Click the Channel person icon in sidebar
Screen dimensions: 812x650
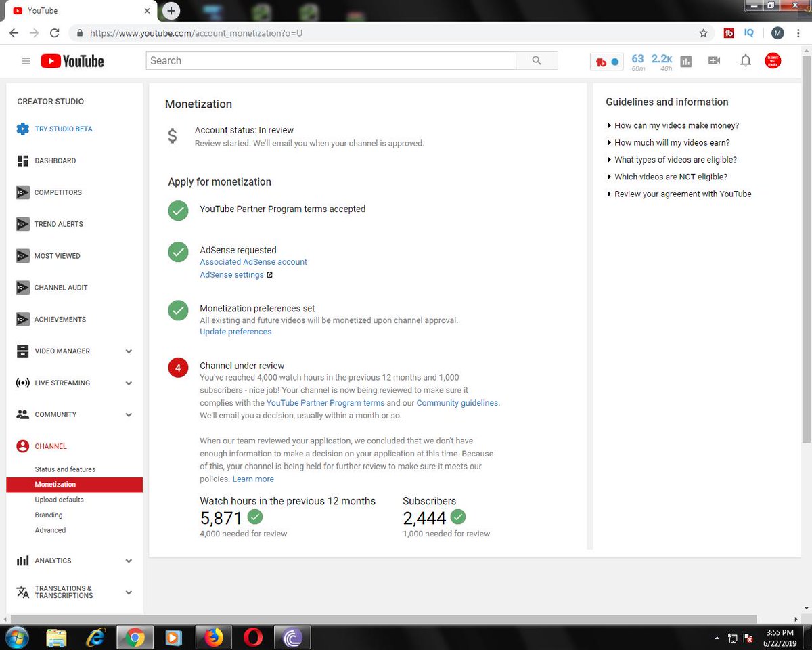click(23, 446)
